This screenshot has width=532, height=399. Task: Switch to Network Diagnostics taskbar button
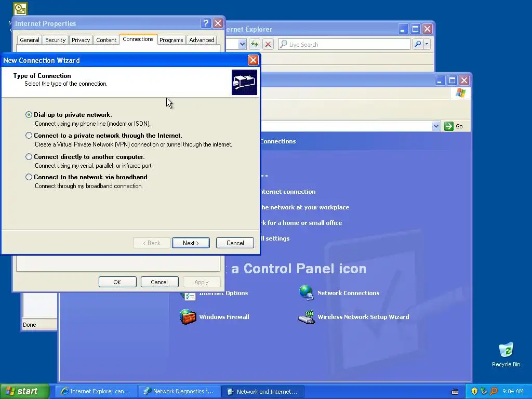pos(179,391)
